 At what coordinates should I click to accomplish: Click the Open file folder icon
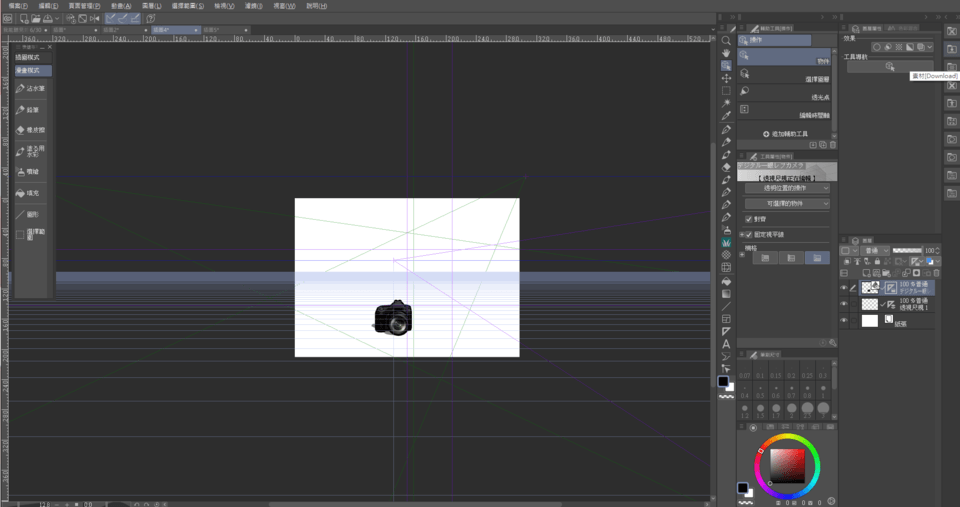[36, 18]
